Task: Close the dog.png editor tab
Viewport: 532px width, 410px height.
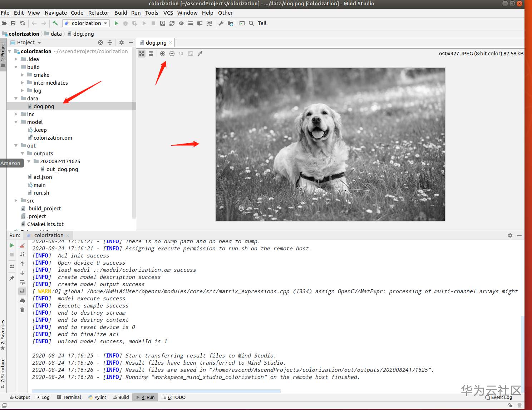Action: (171, 43)
